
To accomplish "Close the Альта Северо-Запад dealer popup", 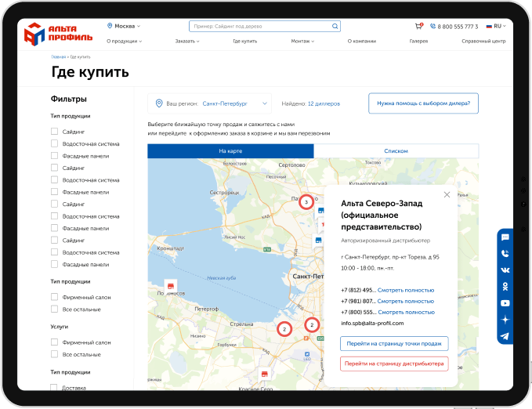I will 447,194.
